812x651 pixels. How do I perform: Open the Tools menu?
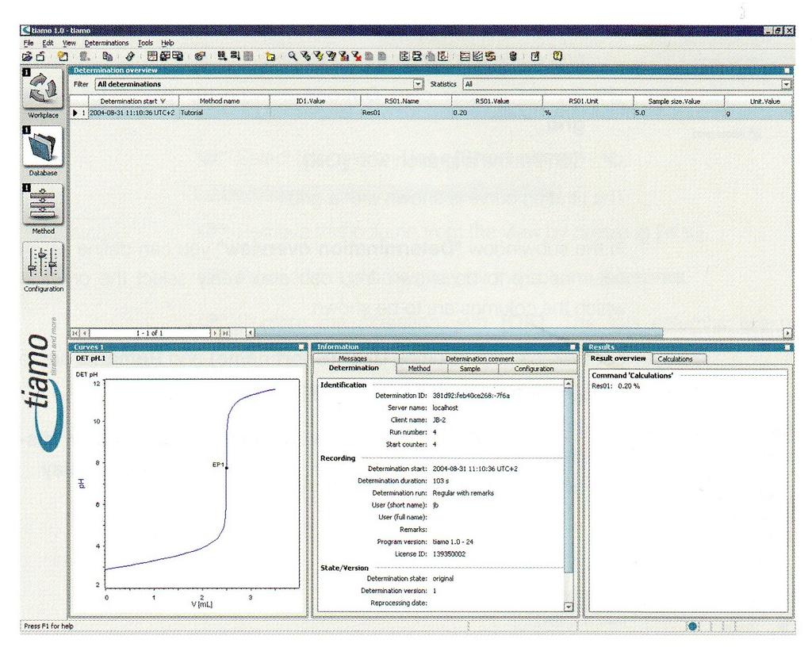(145, 43)
